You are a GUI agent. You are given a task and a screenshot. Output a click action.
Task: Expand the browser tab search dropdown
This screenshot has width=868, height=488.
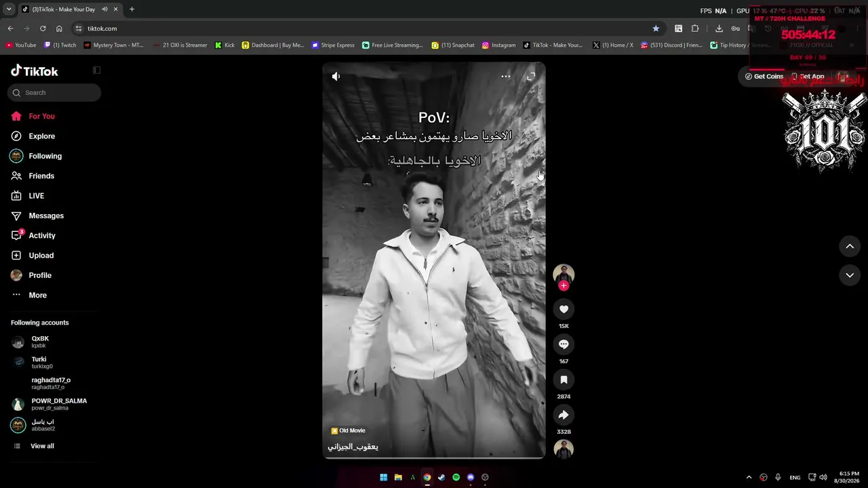[9, 9]
